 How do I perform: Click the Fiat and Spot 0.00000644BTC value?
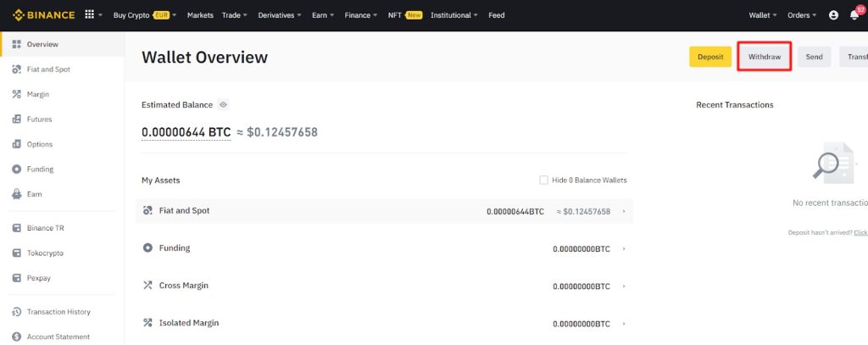pyautogui.click(x=515, y=212)
